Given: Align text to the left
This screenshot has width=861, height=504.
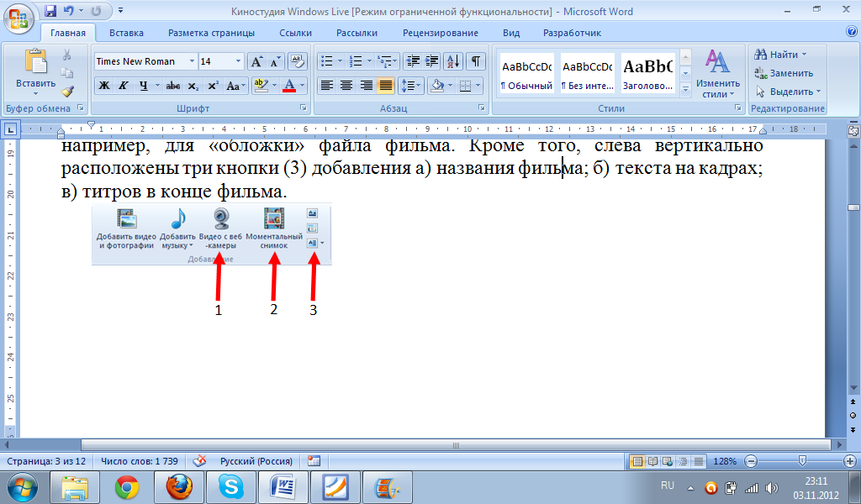Looking at the screenshot, I should (327, 87).
